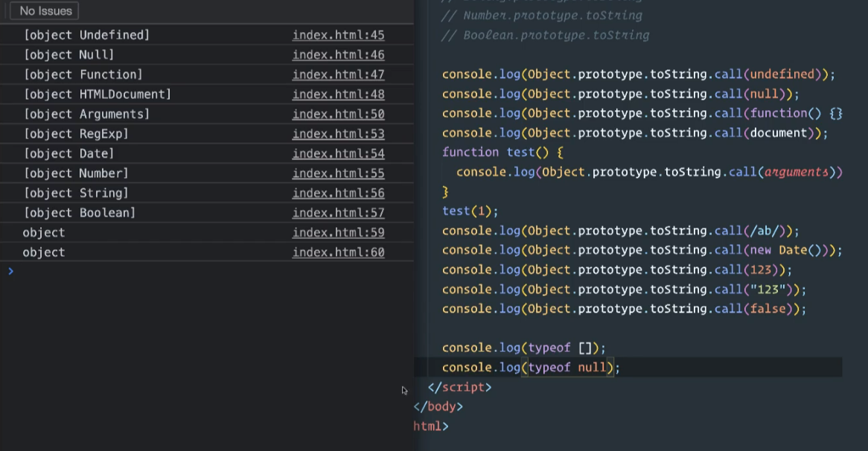The width and height of the screenshot is (868, 451).
Task: Select the [object Boolean] console message
Action: tap(80, 213)
